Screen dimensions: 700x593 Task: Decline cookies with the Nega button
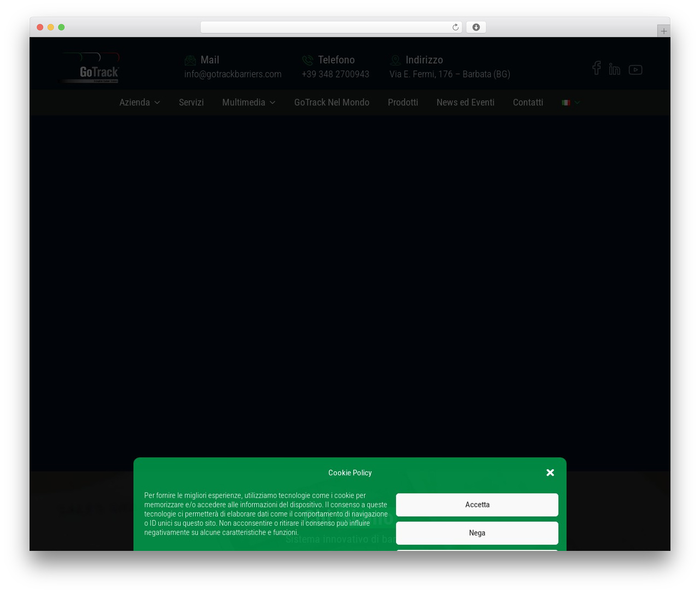click(x=477, y=533)
